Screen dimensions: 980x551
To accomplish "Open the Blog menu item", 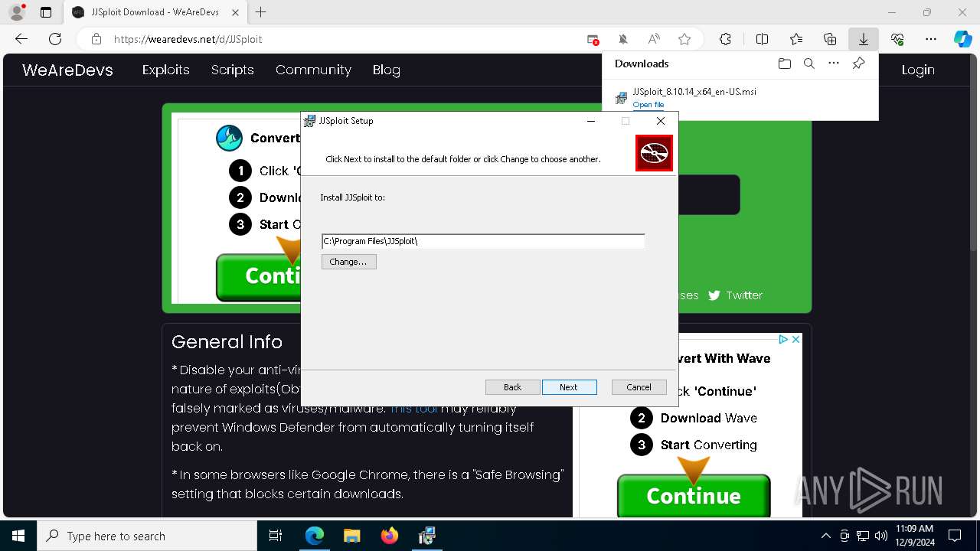I will pyautogui.click(x=387, y=70).
